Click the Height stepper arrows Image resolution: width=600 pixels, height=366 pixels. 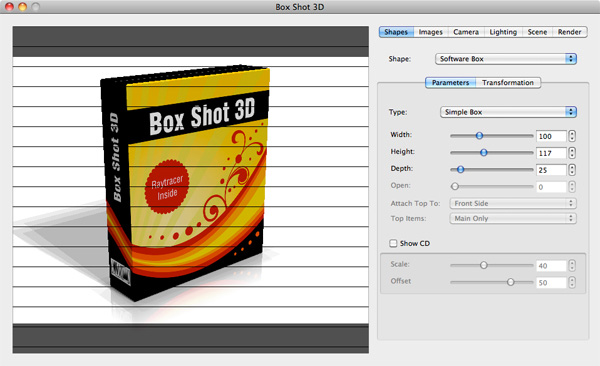572,153
